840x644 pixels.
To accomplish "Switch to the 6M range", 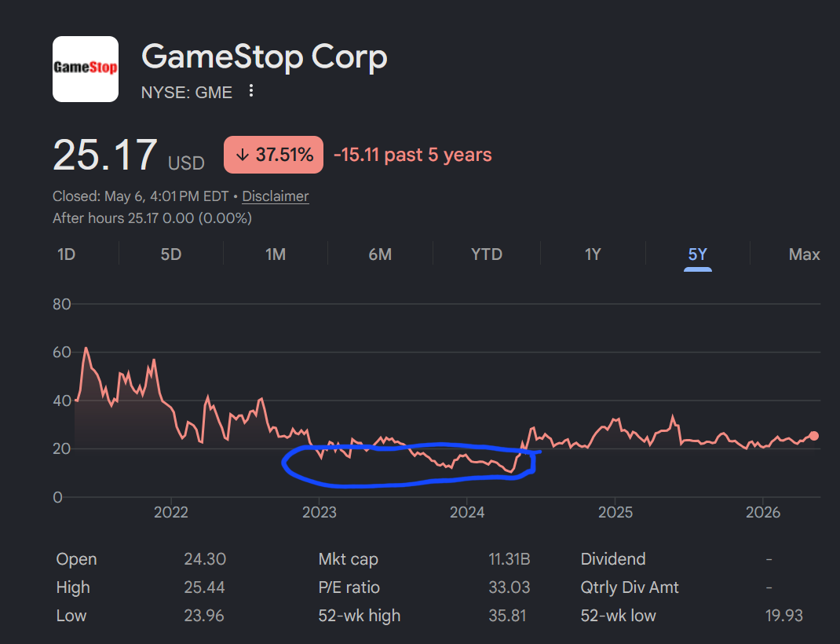I will (x=380, y=254).
